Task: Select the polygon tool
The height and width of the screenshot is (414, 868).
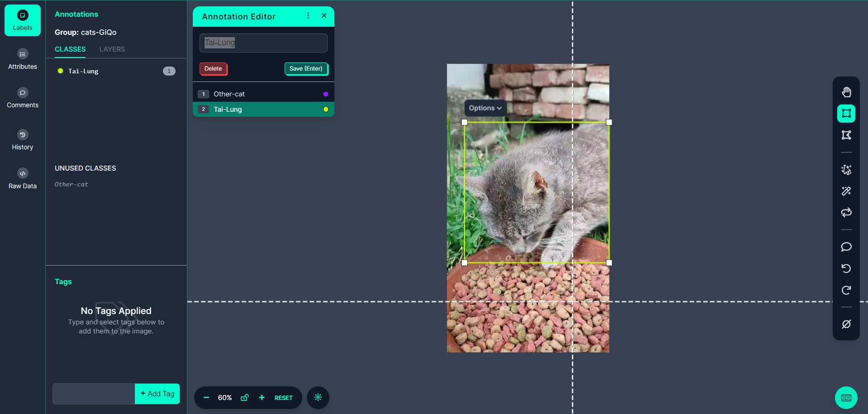Action: tap(846, 135)
